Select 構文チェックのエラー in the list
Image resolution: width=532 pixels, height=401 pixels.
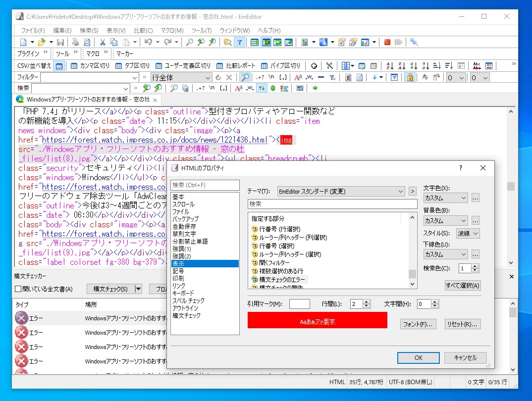(282, 280)
